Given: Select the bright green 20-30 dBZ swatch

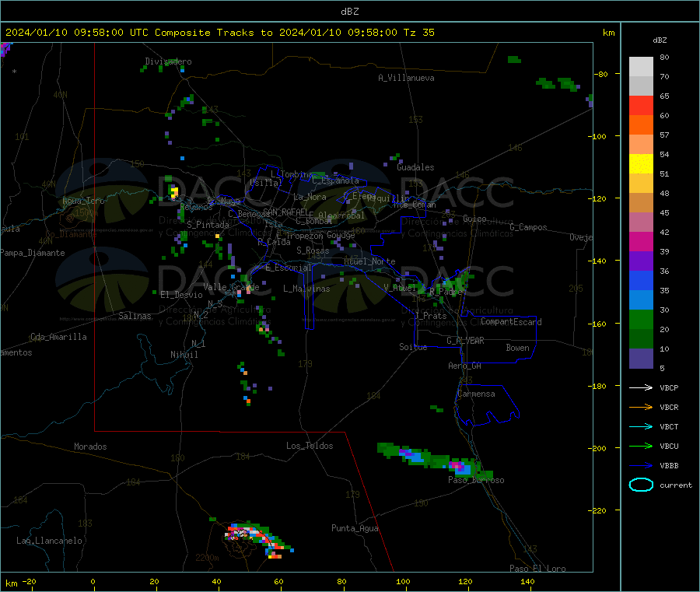Looking at the screenshot, I should (641, 319).
